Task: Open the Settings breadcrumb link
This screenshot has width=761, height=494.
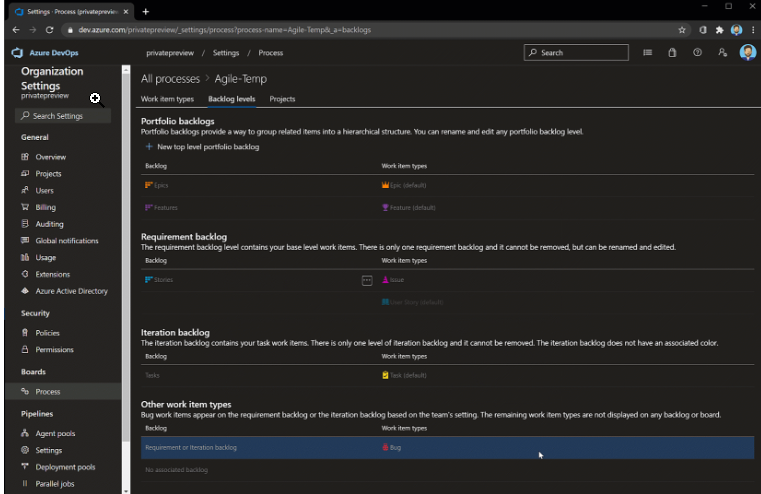Action: (x=226, y=53)
